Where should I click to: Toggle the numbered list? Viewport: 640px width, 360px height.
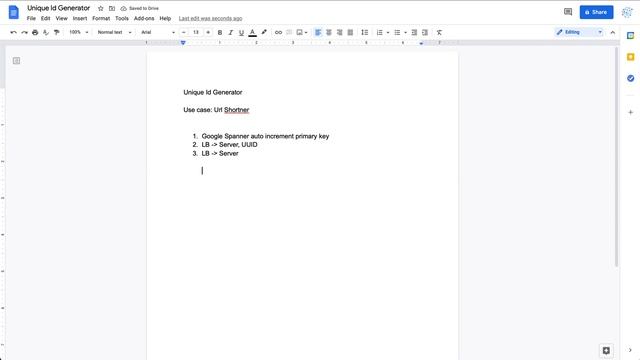click(x=380, y=32)
